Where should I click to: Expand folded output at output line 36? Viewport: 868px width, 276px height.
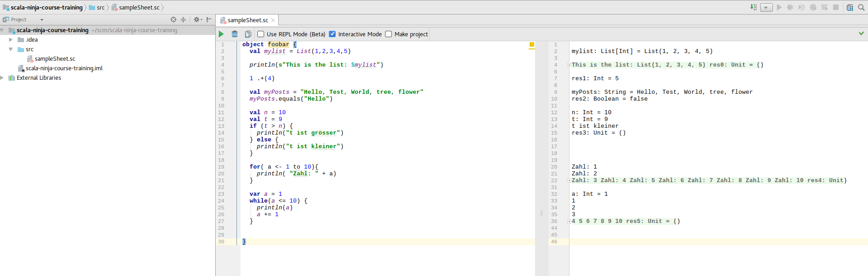click(x=569, y=222)
